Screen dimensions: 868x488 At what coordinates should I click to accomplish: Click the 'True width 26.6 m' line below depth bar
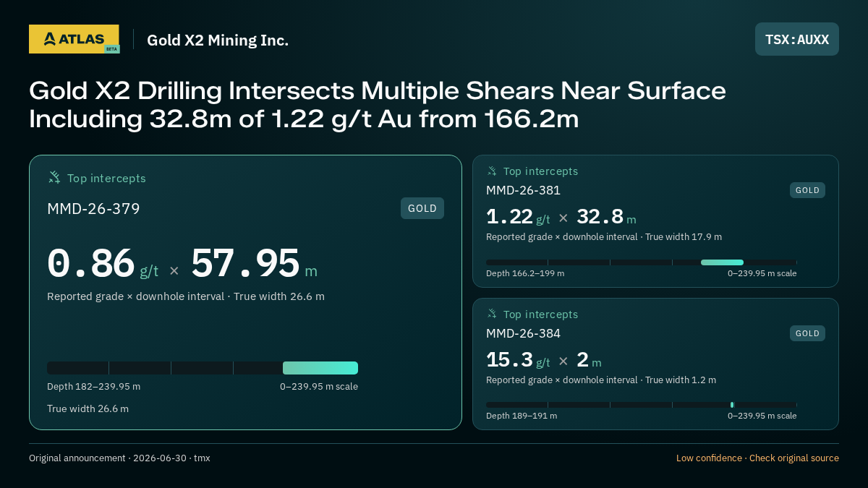pos(88,409)
